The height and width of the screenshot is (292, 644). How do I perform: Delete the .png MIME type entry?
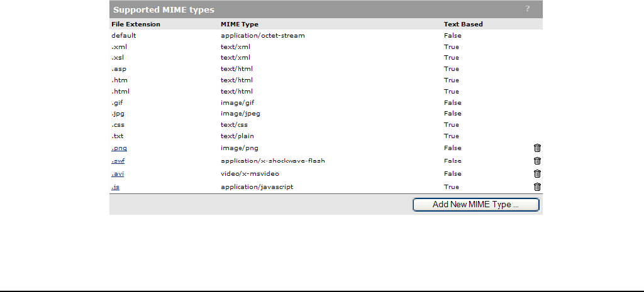[x=537, y=148]
